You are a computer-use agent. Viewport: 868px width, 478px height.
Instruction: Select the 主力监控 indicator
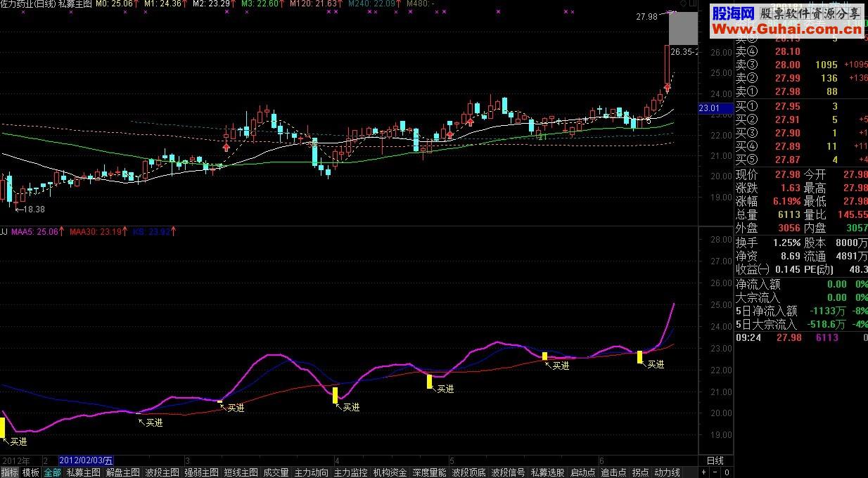point(350,472)
